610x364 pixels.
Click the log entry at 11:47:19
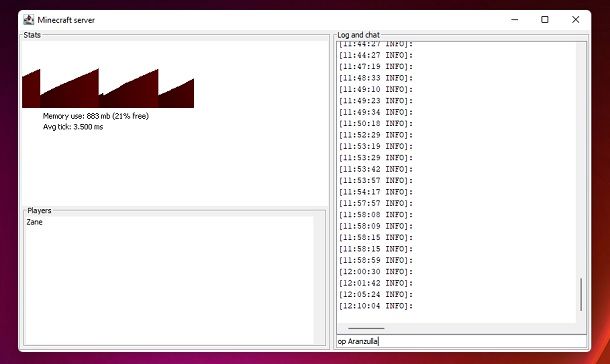tap(376, 66)
